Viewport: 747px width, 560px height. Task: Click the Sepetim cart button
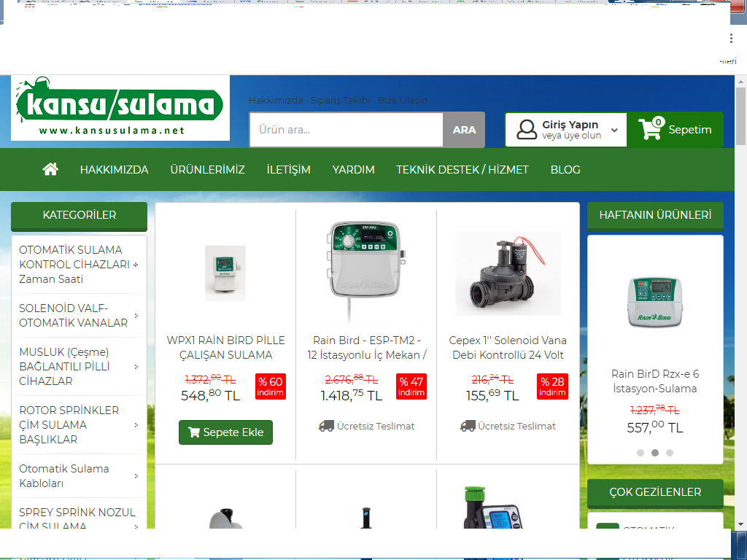676,130
